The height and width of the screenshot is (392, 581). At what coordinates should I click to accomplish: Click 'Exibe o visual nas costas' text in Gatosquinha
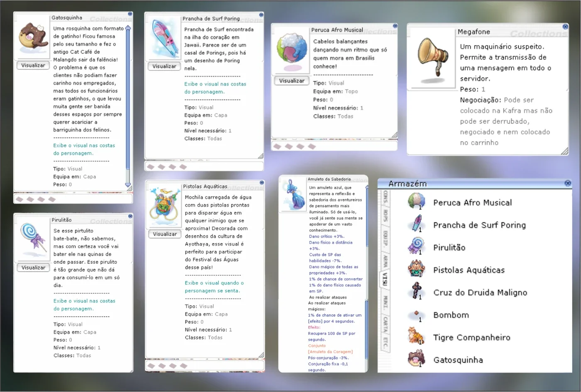tap(84, 146)
